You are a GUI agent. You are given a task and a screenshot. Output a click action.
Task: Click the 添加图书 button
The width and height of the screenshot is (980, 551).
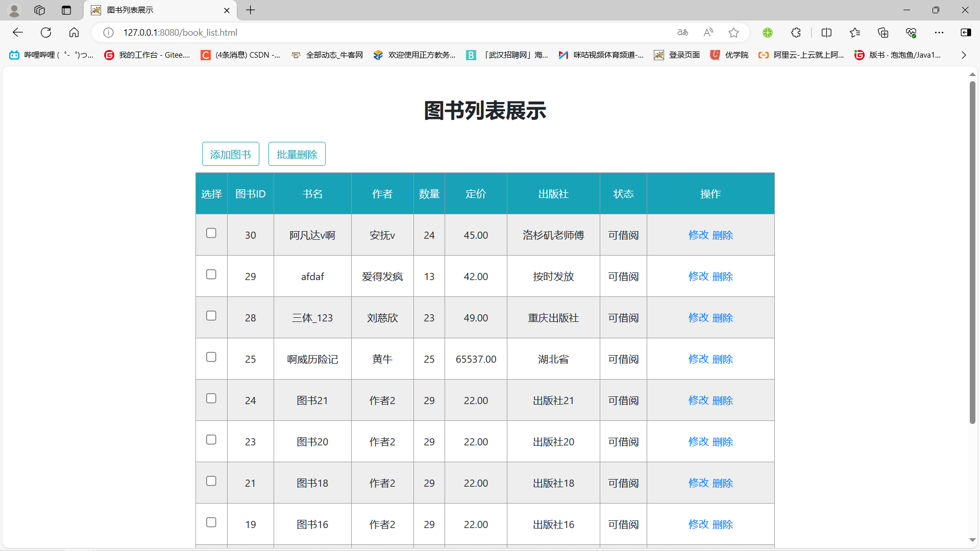pyautogui.click(x=231, y=154)
